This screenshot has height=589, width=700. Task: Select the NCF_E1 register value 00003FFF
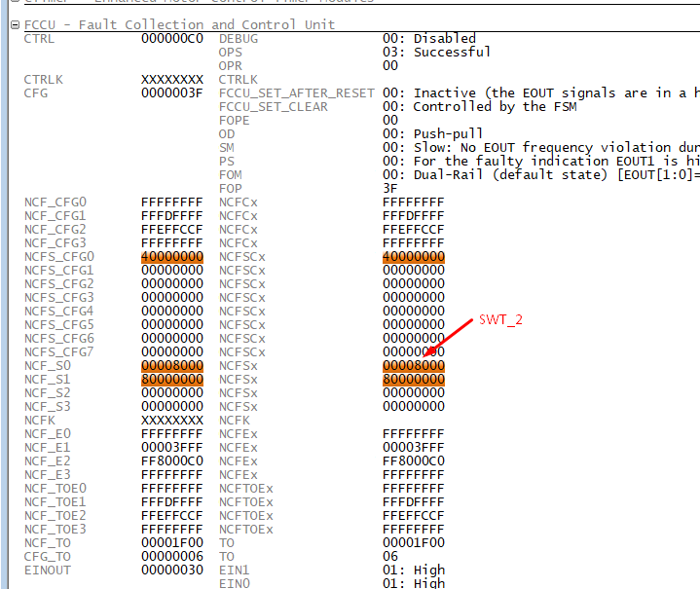pyautogui.click(x=172, y=448)
